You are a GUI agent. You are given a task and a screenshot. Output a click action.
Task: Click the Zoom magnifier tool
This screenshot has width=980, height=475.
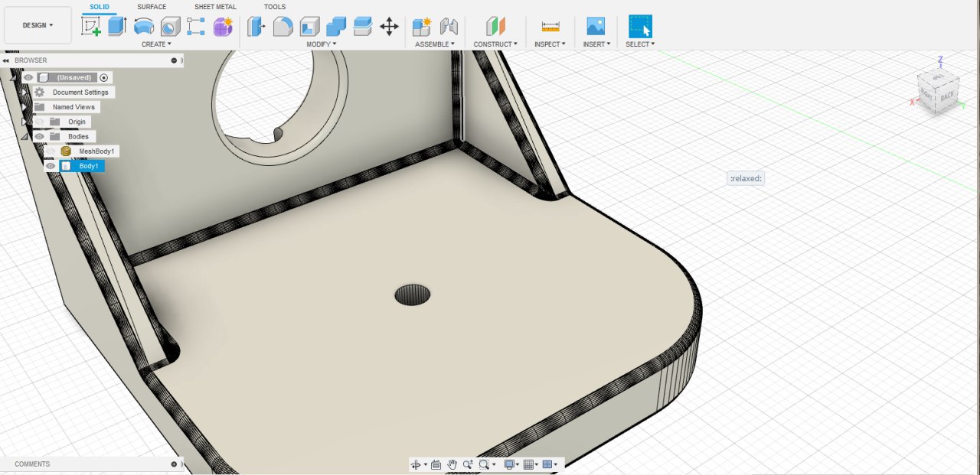click(467, 464)
